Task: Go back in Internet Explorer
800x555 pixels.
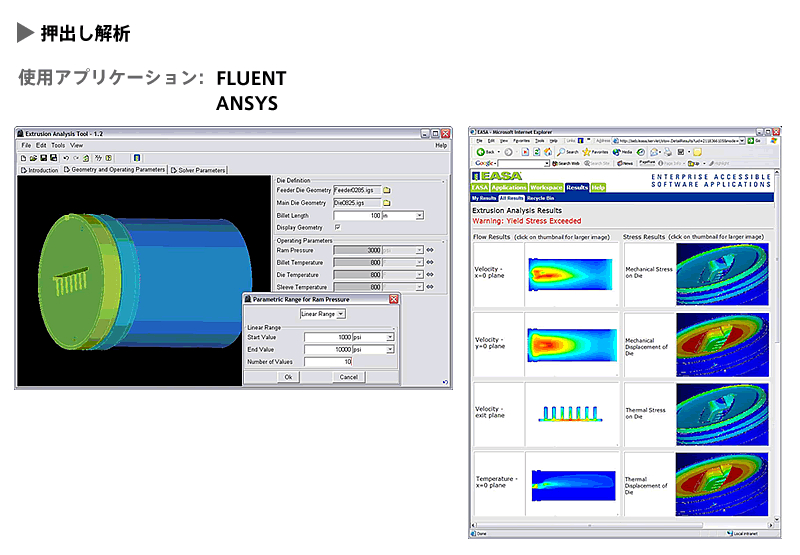Action: (x=485, y=152)
